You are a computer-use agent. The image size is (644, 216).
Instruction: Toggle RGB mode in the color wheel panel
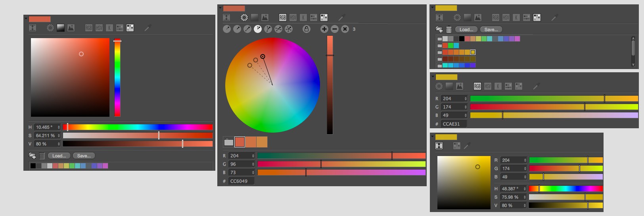point(282,17)
